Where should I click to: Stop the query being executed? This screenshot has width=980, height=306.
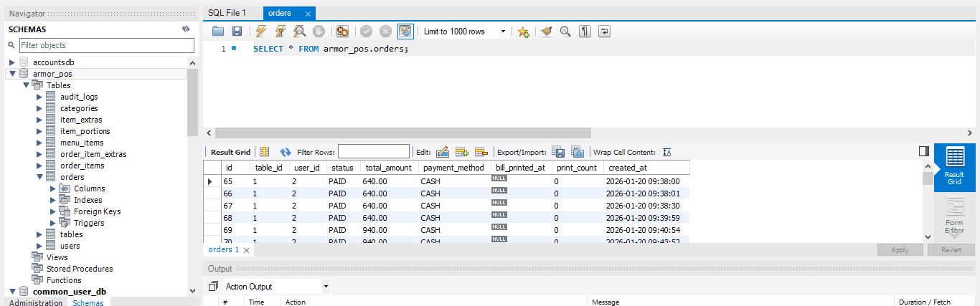click(x=319, y=32)
